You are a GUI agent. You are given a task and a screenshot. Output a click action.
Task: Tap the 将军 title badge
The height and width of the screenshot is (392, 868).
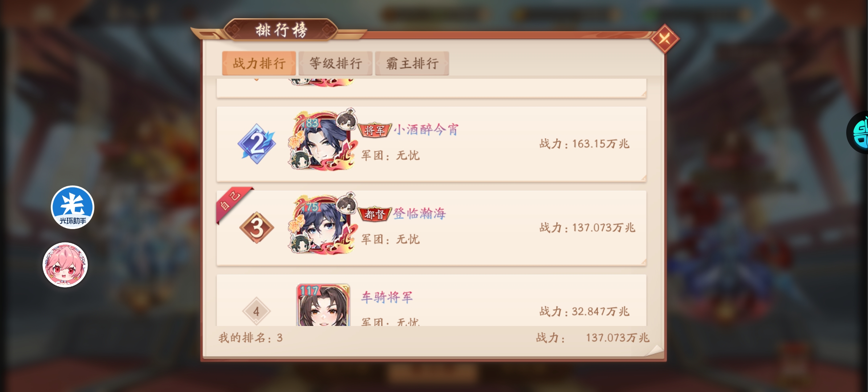click(x=375, y=130)
